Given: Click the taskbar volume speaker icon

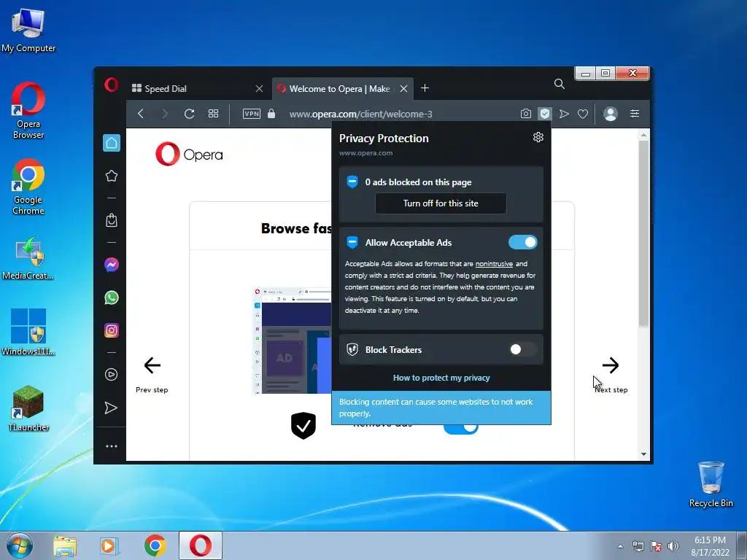Looking at the screenshot, I should (673, 546).
